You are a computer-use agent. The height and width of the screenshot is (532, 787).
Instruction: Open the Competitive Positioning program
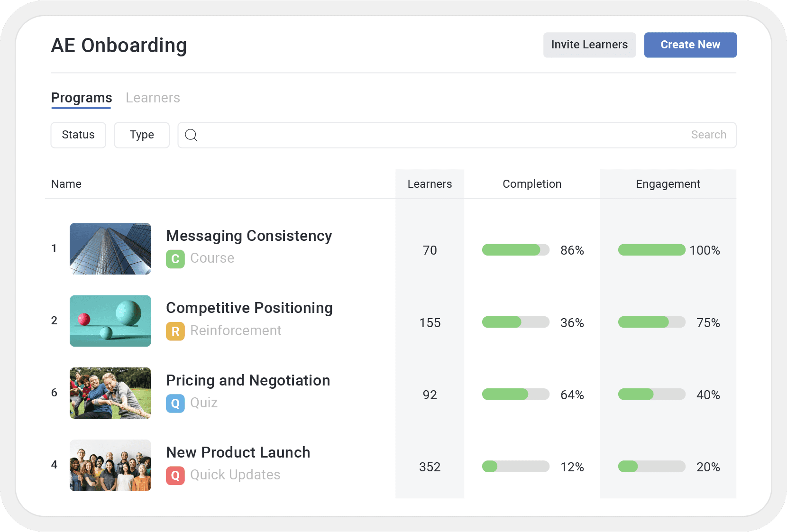tap(249, 308)
